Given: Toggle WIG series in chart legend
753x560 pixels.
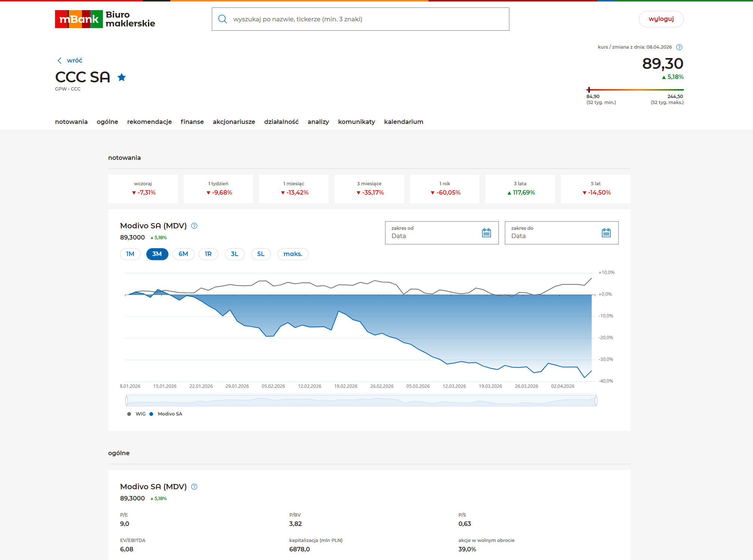Looking at the screenshot, I should click(x=137, y=414).
